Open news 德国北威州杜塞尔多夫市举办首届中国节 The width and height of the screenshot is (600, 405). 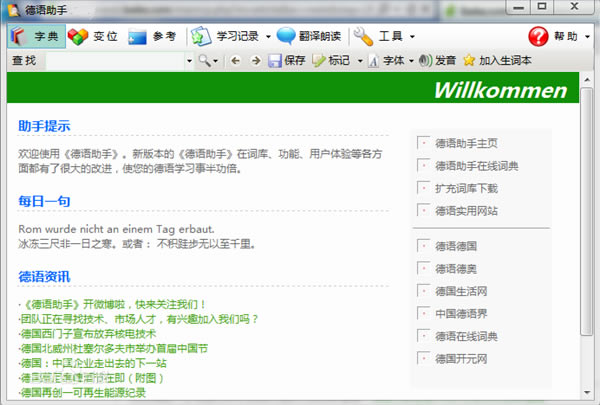[114, 349]
